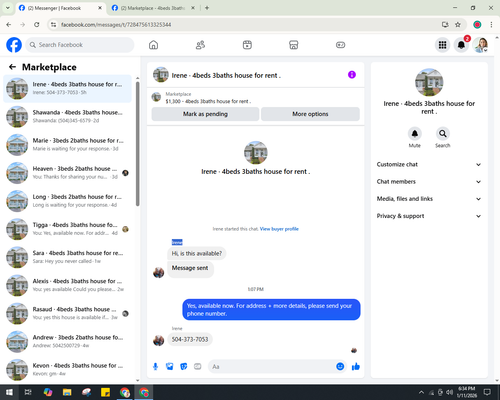Open Rasaud's 4beds 3baths conversation
Screen dimensions: 500x400
[67, 313]
